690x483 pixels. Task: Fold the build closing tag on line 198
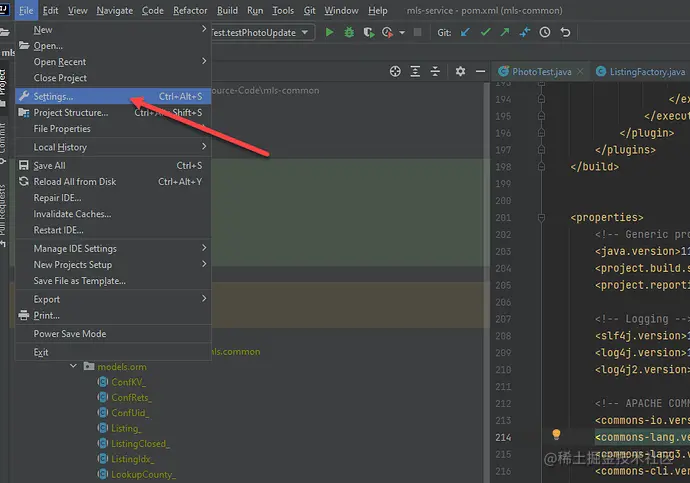coord(541,166)
